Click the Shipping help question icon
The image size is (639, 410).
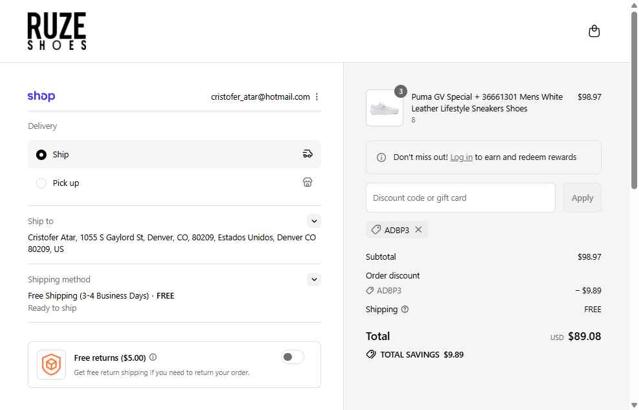405,309
